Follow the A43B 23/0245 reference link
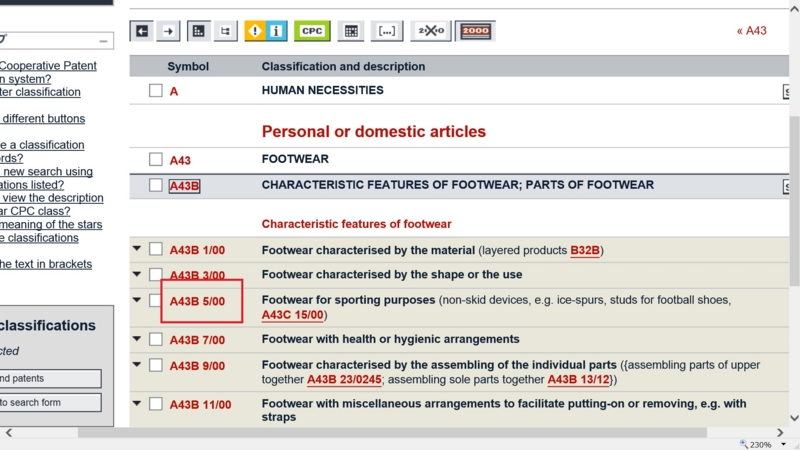The height and width of the screenshot is (450, 800). 344,380
